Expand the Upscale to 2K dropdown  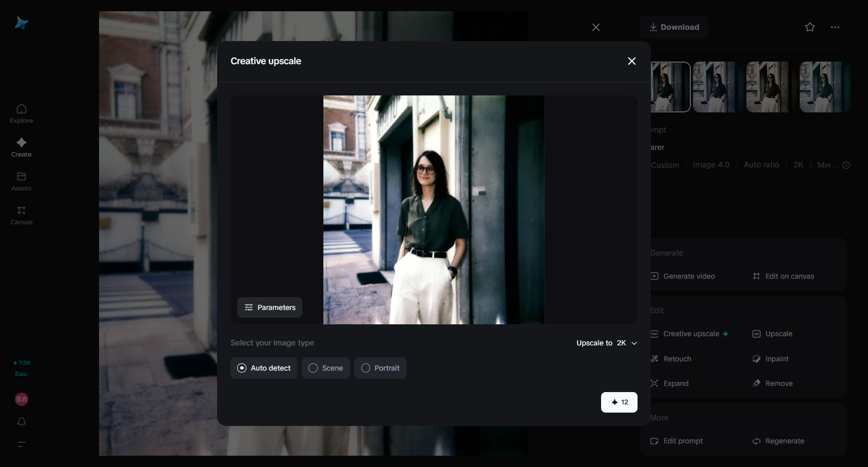tap(606, 343)
